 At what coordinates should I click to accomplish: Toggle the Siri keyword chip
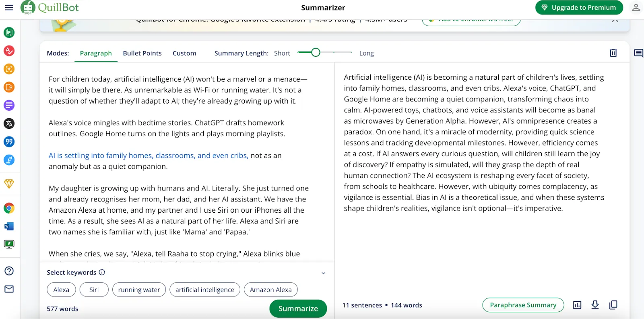94,290
